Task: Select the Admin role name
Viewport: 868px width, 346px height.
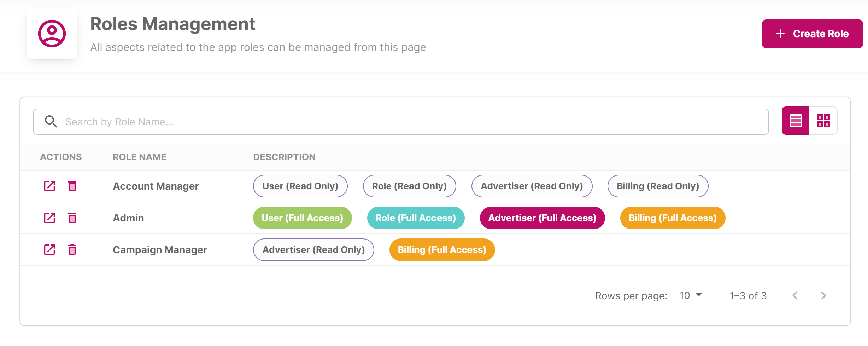Action: point(128,218)
